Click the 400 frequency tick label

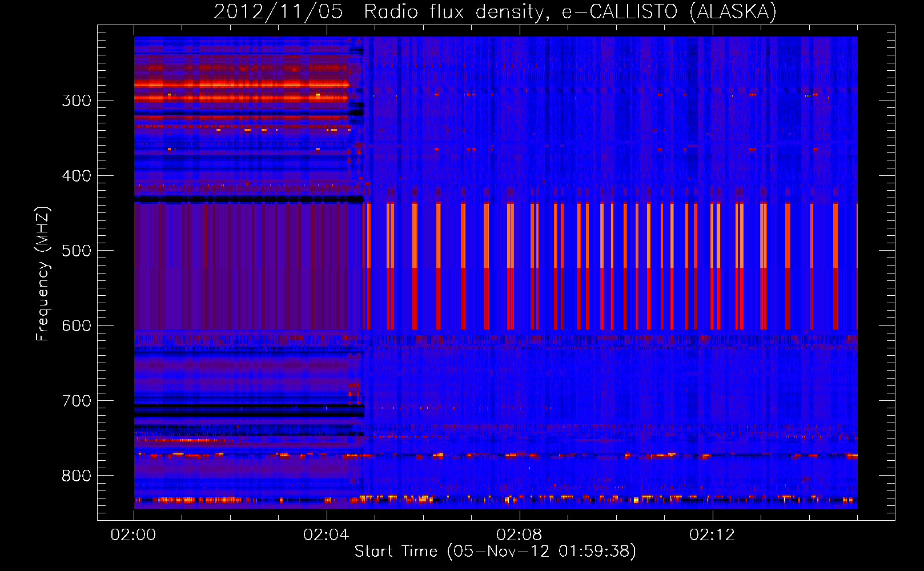click(x=77, y=176)
